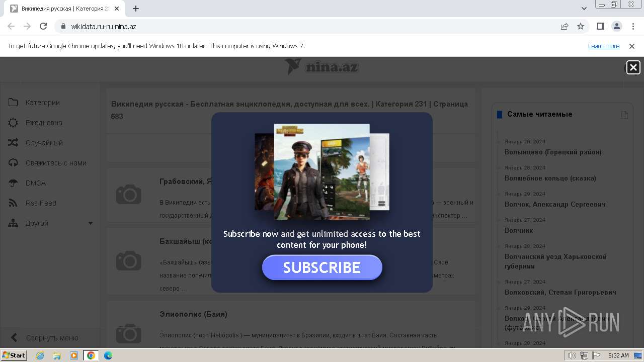
Task: Click the left arrow icon beside Свернуть меню
Action: tap(14, 338)
